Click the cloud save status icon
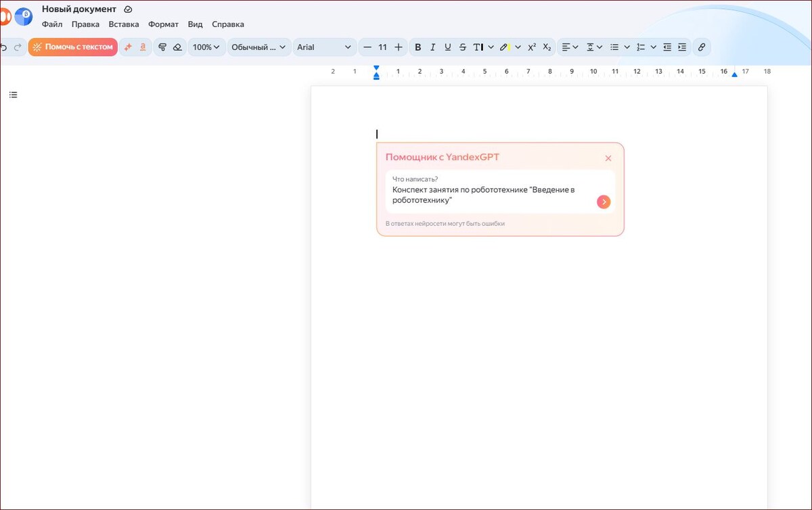This screenshot has width=812, height=510. (128, 9)
